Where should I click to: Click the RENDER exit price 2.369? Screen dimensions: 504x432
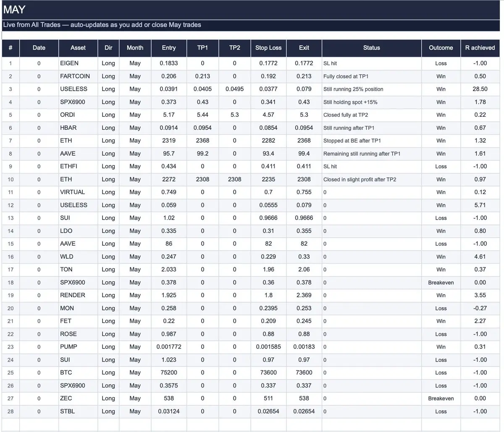pyautogui.click(x=304, y=295)
